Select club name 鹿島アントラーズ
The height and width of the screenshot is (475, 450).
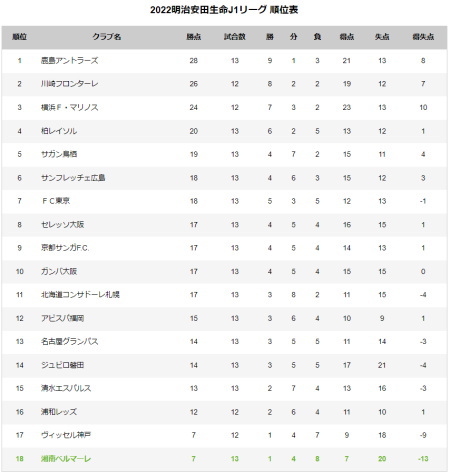coord(70,61)
